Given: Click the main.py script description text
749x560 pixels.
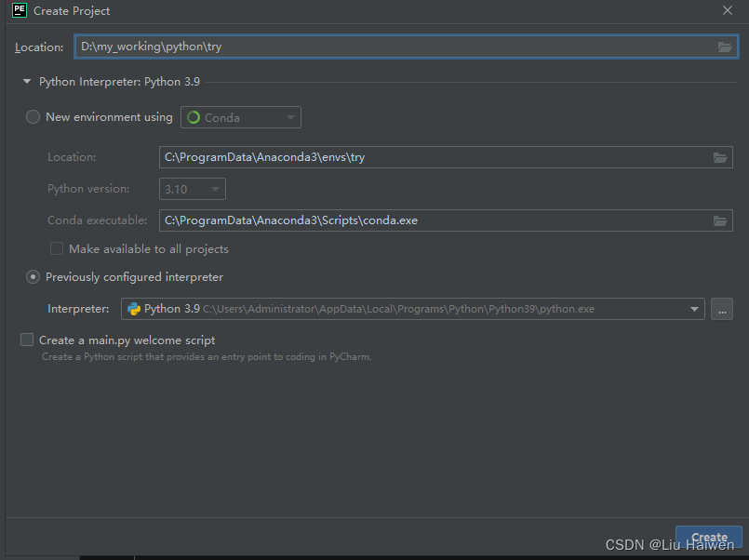Looking at the screenshot, I should [207, 356].
